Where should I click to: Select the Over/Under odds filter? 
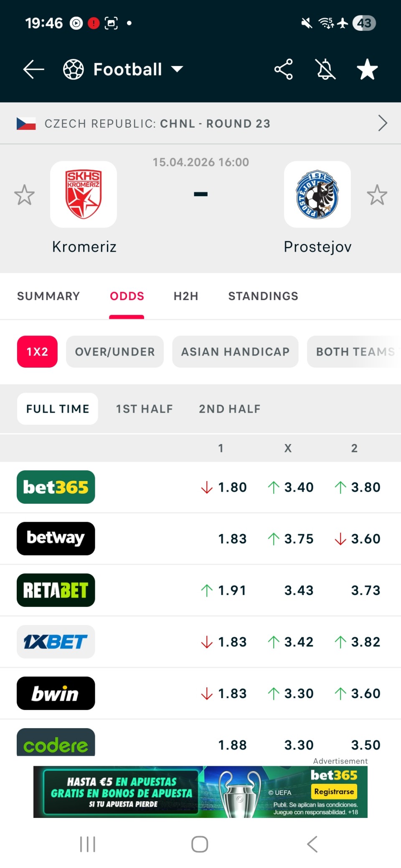(115, 352)
